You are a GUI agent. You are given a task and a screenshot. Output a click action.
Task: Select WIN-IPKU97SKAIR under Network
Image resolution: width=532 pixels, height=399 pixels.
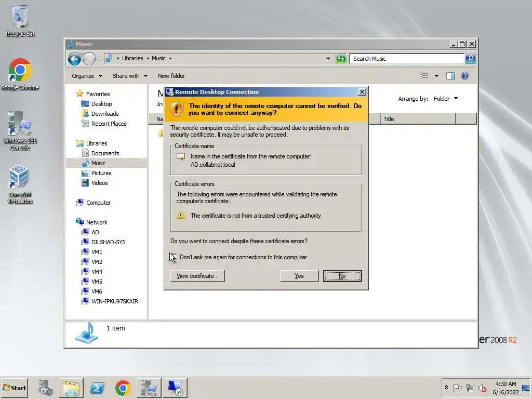[x=115, y=301]
